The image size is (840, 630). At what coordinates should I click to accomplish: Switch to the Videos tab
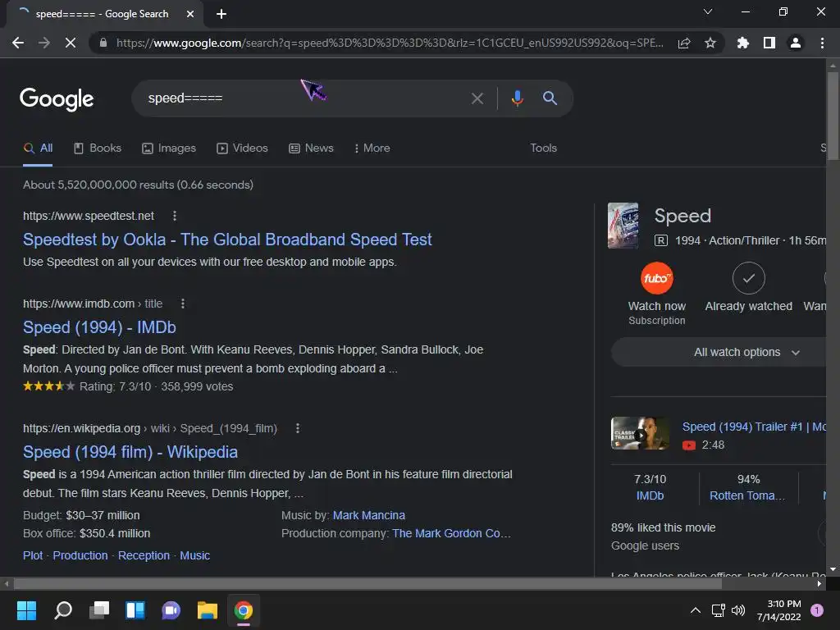pyautogui.click(x=242, y=148)
